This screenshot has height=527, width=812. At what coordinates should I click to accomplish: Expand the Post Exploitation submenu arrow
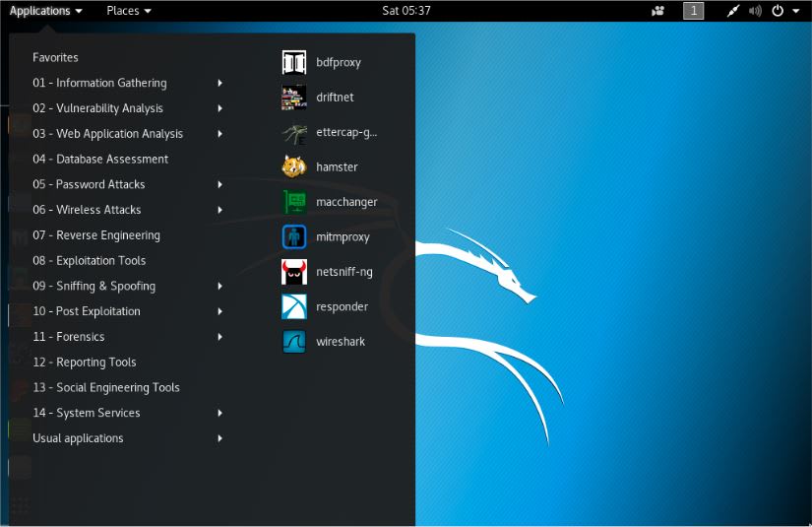[220, 311]
